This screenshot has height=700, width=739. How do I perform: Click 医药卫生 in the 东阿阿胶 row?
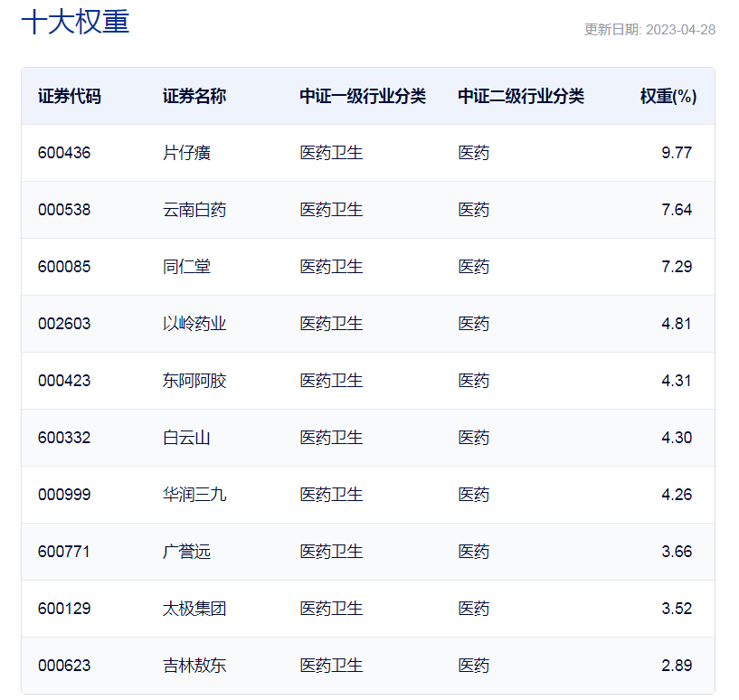(331, 381)
